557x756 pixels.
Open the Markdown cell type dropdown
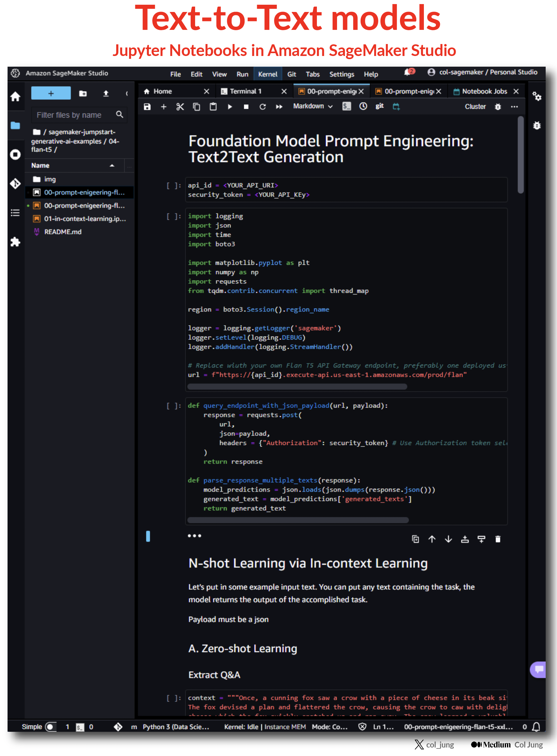click(x=312, y=107)
